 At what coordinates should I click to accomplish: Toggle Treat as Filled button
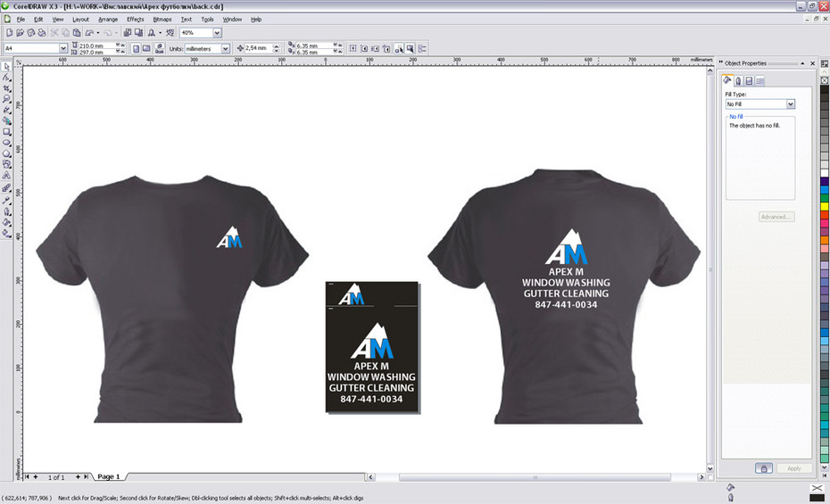[411, 49]
